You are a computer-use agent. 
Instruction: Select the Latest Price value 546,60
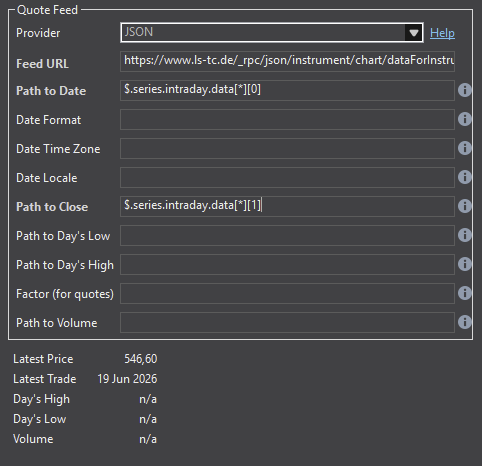pyautogui.click(x=141, y=359)
